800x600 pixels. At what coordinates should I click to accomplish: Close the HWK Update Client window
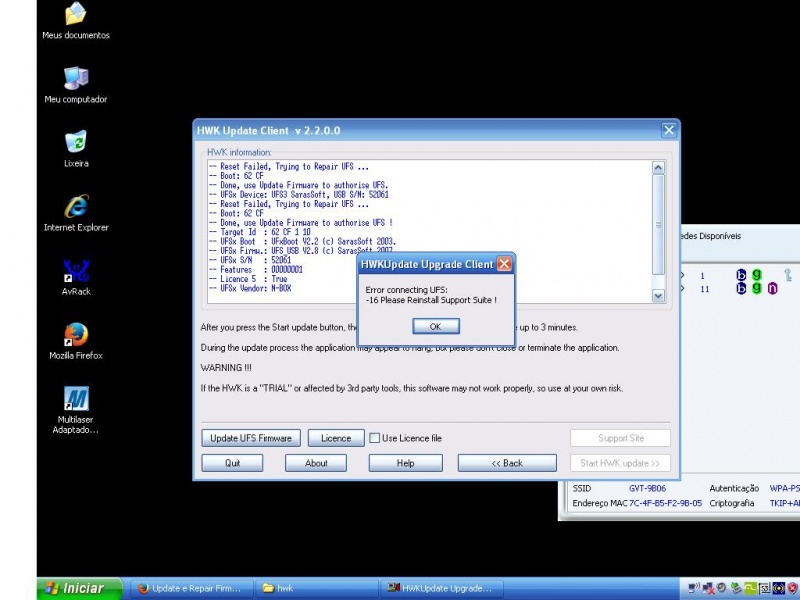668,130
